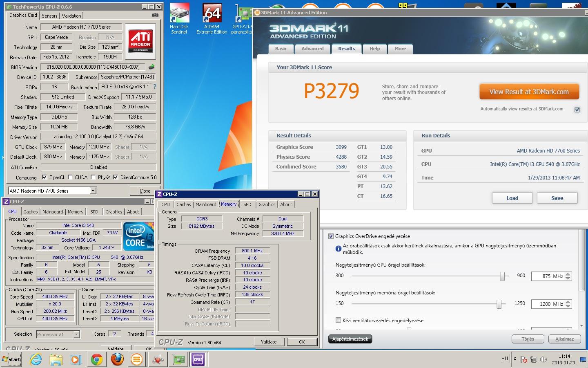Image resolution: width=588 pixels, height=368 pixels.
Task: Click the Close button in GPU-Z
Action: pyautogui.click(x=145, y=191)
